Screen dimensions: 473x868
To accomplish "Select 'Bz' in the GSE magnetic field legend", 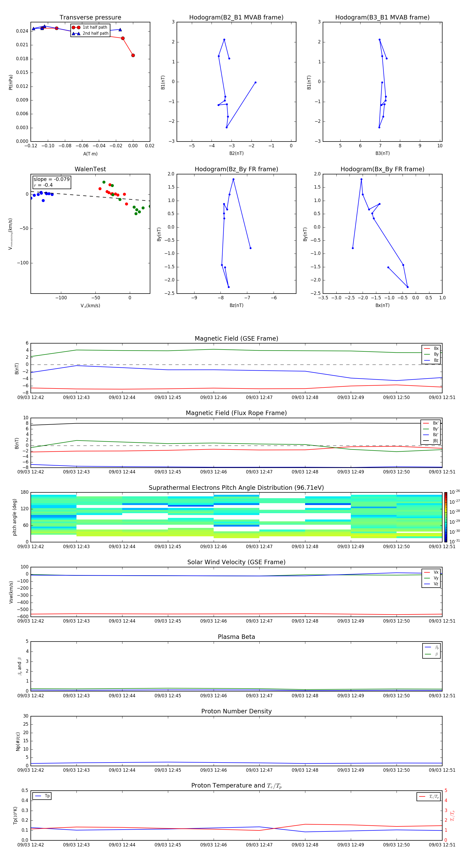I will pyautogui.click(x=431, y=360).
